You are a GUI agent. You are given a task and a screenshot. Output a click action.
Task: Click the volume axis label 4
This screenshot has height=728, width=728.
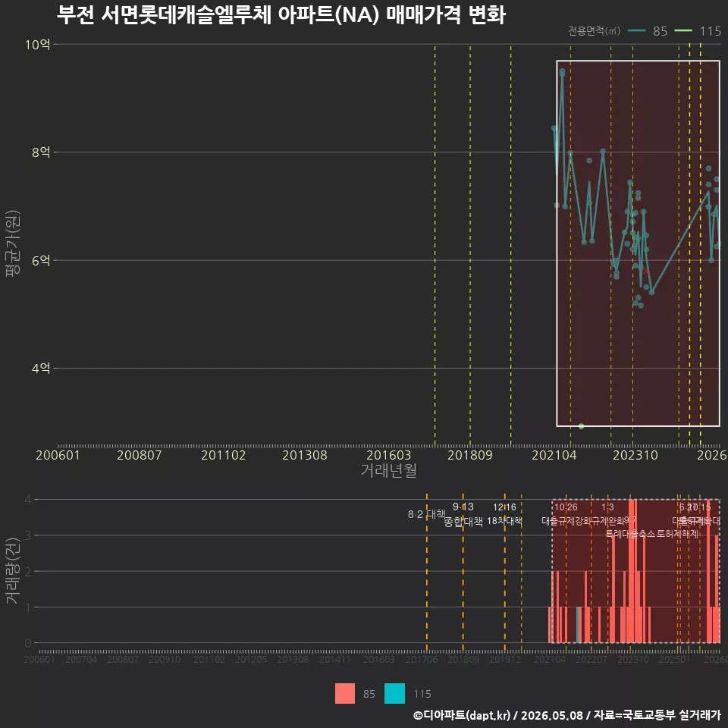pyautogui.click(x=28, y=500)
